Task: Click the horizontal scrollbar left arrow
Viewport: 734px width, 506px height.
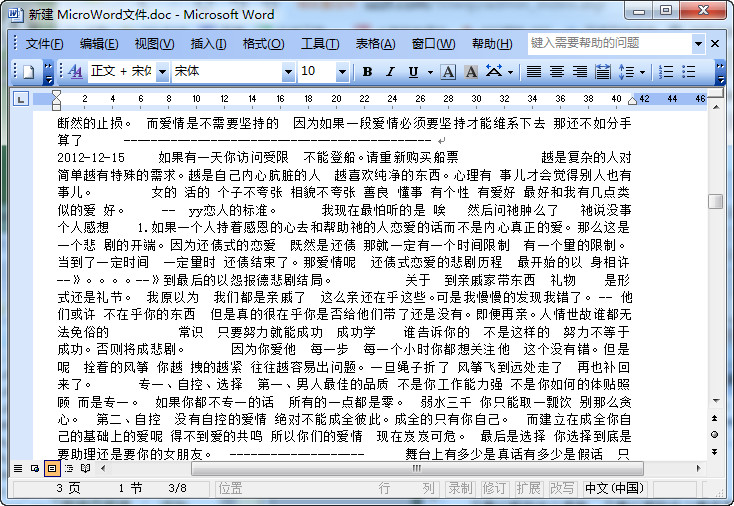Action: pyautogui.click(x=103, y=468)
